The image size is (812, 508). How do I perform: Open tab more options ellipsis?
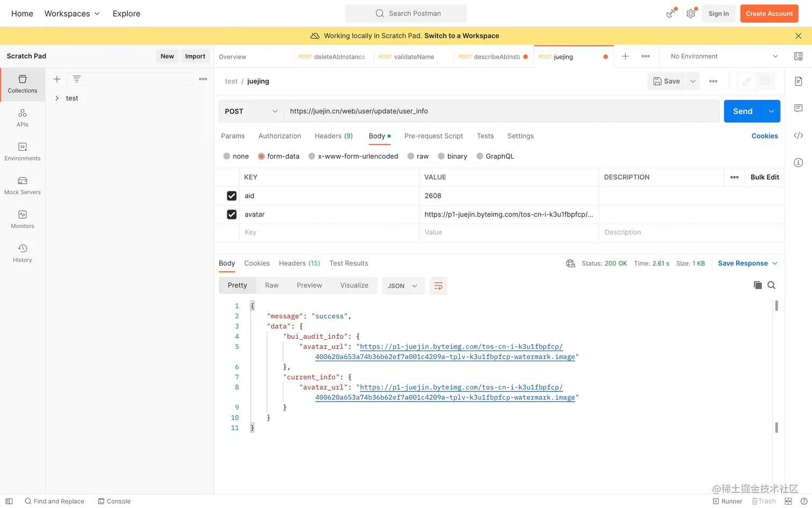pyautogui.click(x=646, y=56)
